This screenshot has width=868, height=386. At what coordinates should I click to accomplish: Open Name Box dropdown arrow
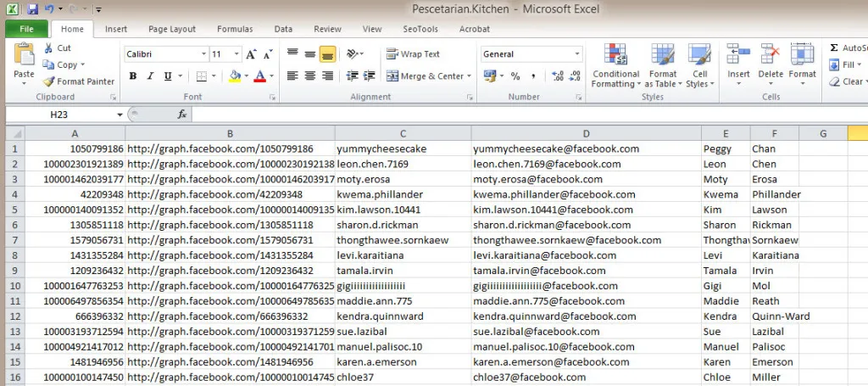[120, 115]
